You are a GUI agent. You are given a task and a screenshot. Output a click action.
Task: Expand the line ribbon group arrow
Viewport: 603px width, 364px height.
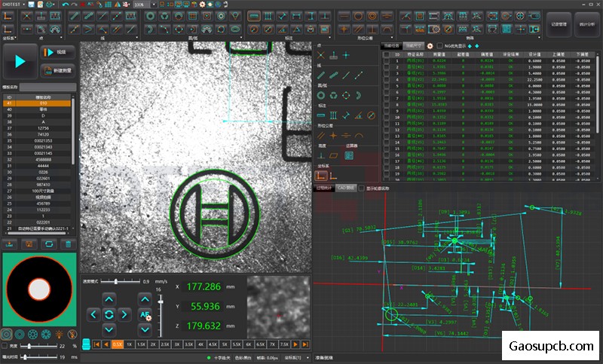137,38
